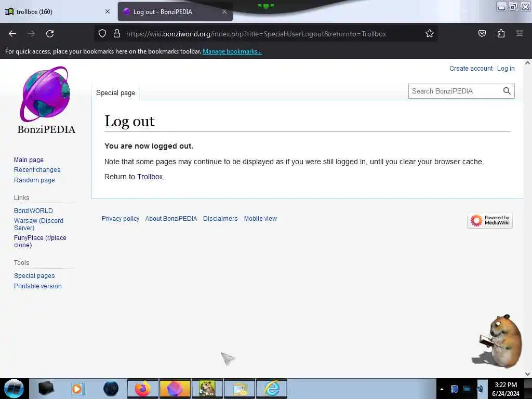Screen dimensions: 532x399
Task: Open Special pages under Tools
Action: 34,276
